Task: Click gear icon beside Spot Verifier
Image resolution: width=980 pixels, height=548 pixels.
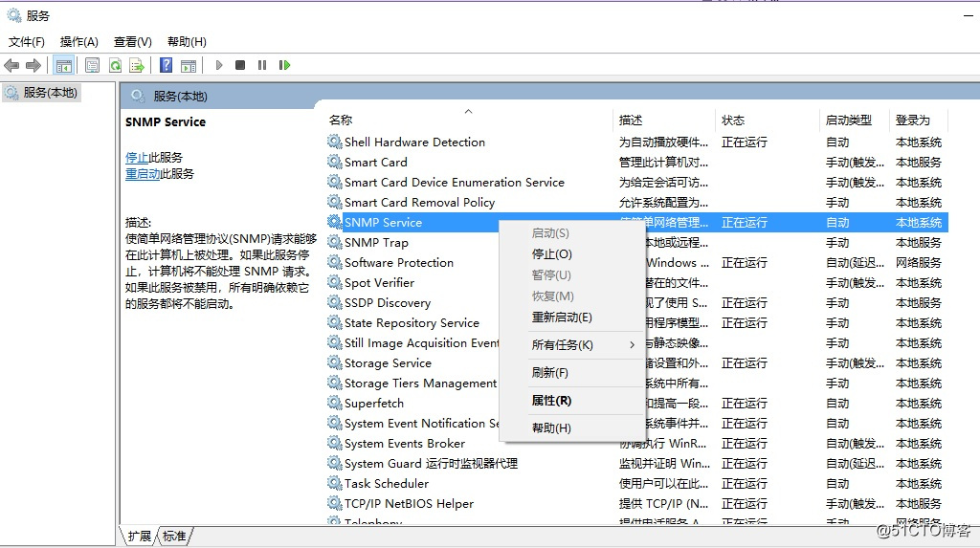Action: coord(334,282)
